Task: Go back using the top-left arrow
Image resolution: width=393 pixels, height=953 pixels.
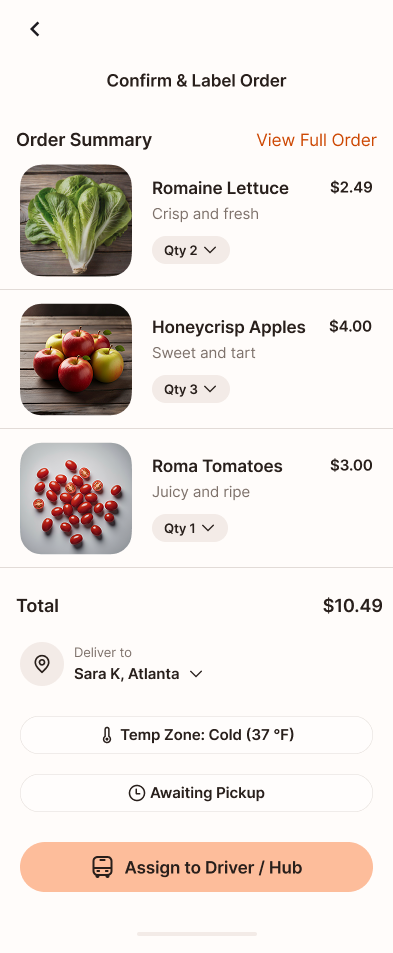Action: click(35, 29)
